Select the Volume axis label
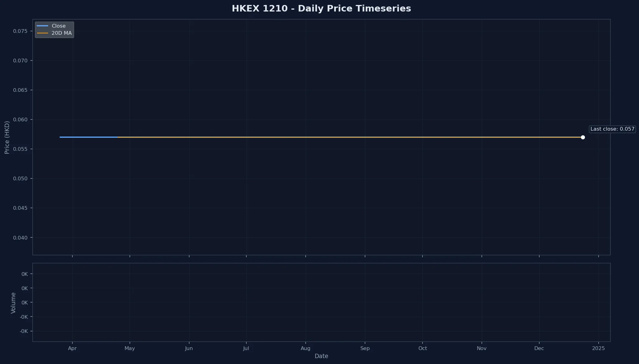The width and height of the screenshot is (639, 364). (x=13, y=303)
